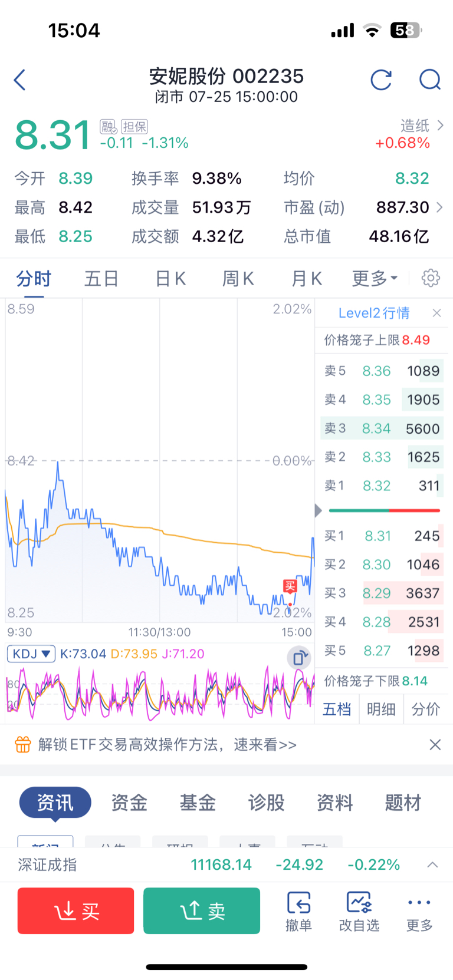Expand the 深证成指 index bar
Screen dimensions: 453x980
click(432, 864)
